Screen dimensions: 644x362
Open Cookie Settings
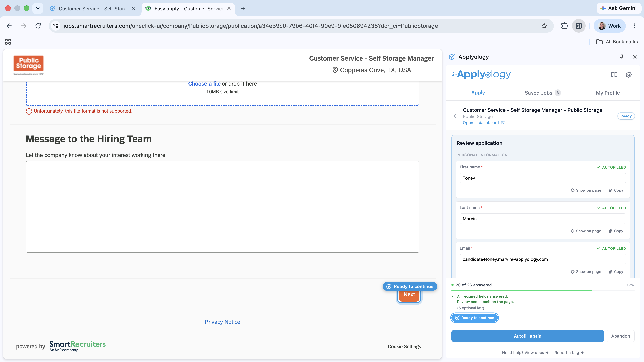[404, 347]
